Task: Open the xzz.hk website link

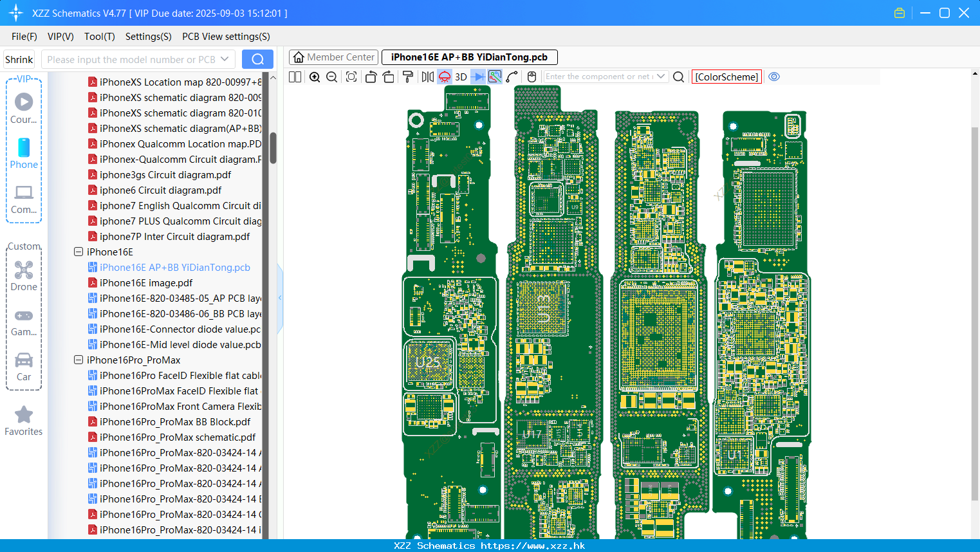Action: [533, 546]
